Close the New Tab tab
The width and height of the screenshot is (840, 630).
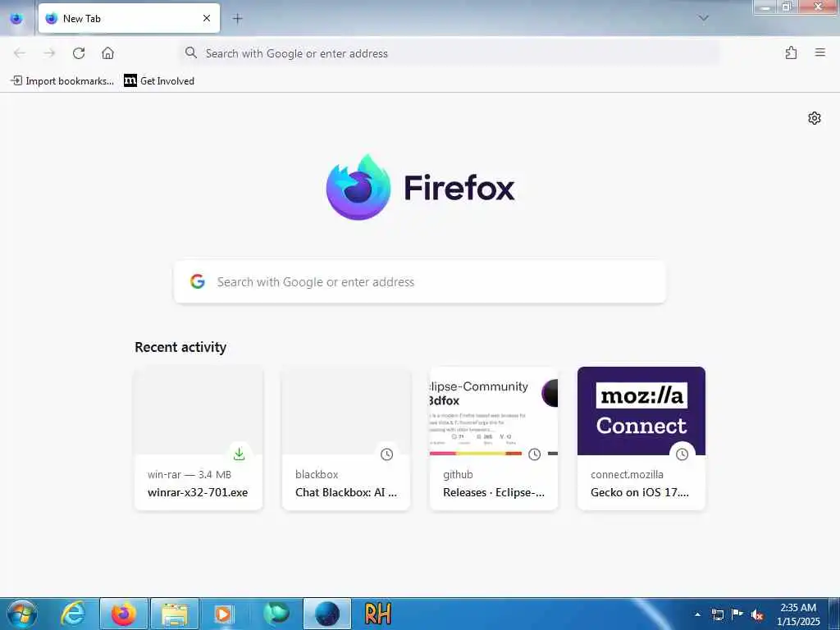click(207, 18)
